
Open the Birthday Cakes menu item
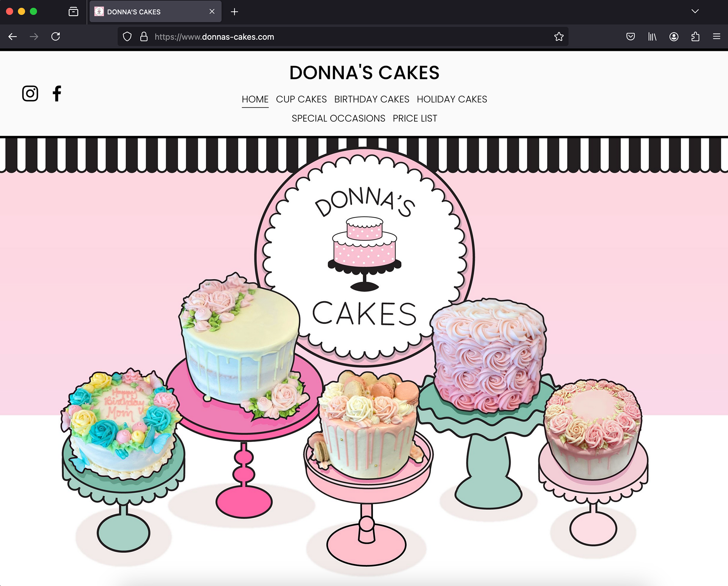coord(372,99)
